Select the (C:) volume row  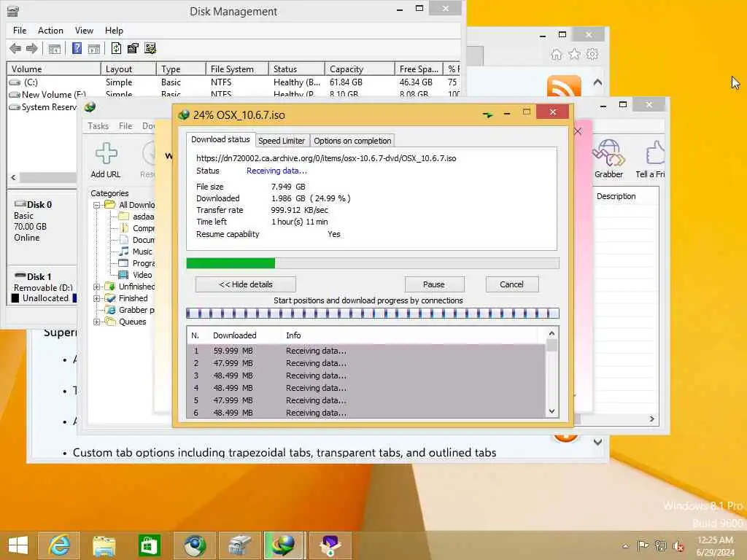tap(233, 82)
